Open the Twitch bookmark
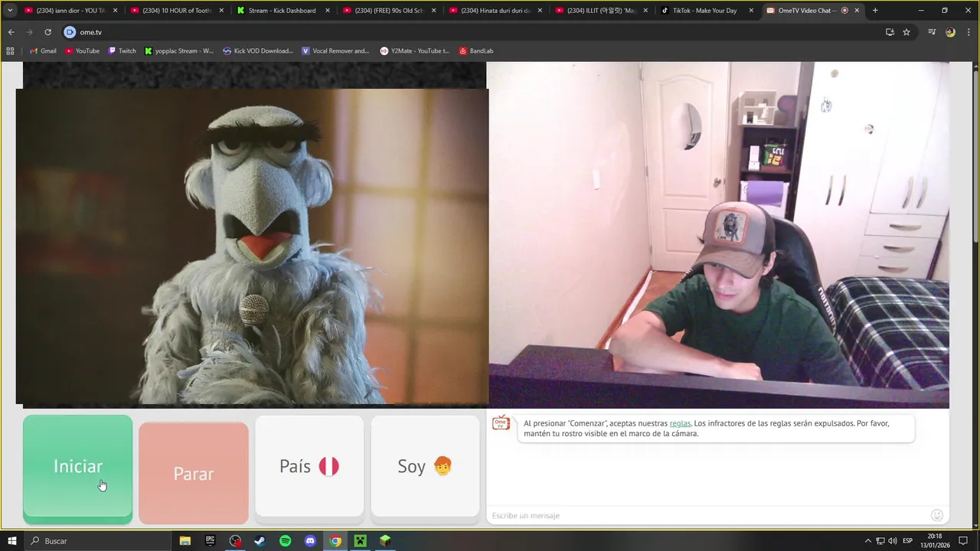This screenshot has width=980, height=551. point(122,51)
